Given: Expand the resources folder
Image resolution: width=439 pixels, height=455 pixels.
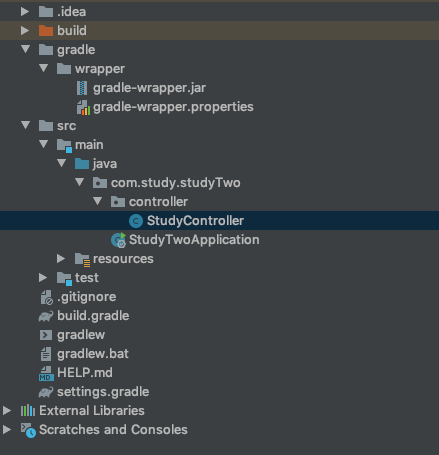Looking at the screenshot, I should [x=61, y=259].
